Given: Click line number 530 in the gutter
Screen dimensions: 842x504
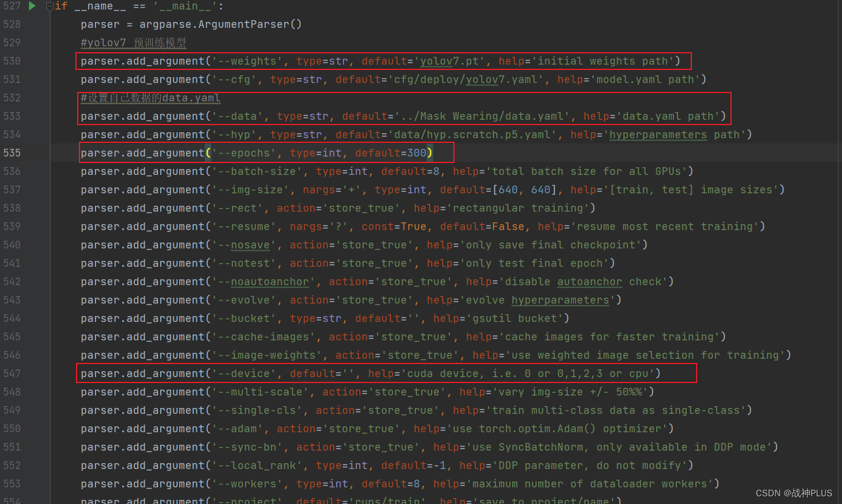Looking at the screenshot, I should coord(12,61).
